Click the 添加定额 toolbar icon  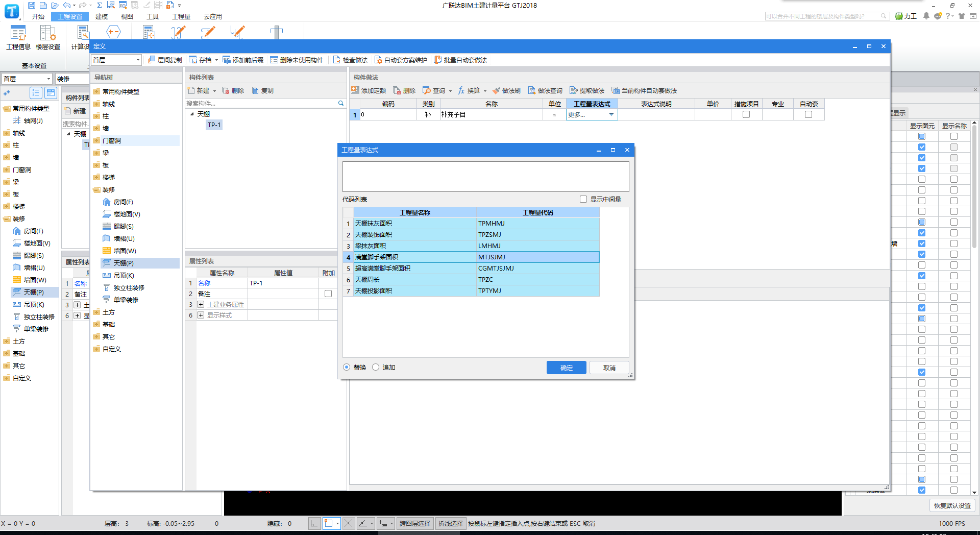(355, 90)
